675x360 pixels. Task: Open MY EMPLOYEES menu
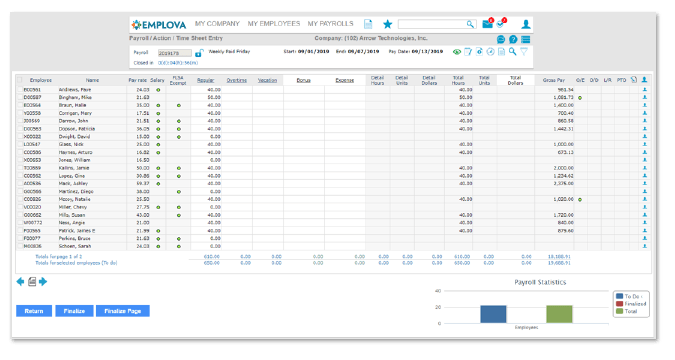click(x=274, y=24)
